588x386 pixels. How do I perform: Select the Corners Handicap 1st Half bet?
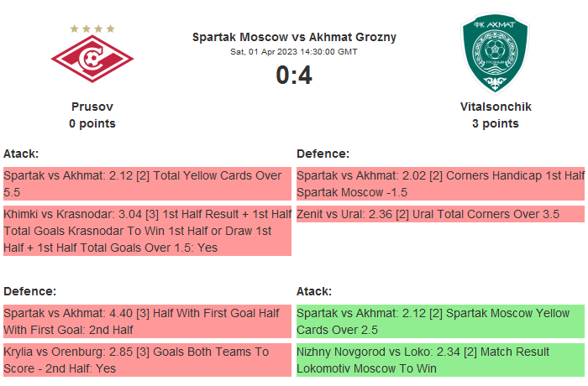point(440,184)
